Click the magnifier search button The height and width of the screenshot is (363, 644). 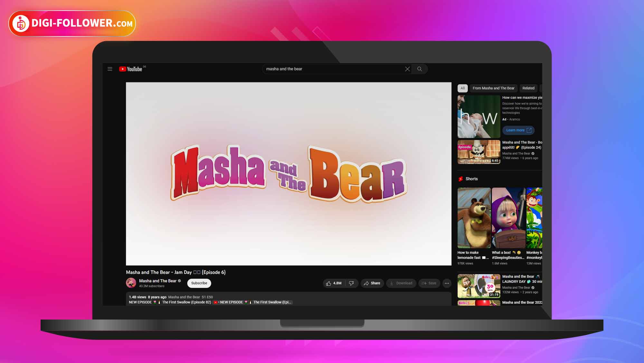tap(420, 69)
